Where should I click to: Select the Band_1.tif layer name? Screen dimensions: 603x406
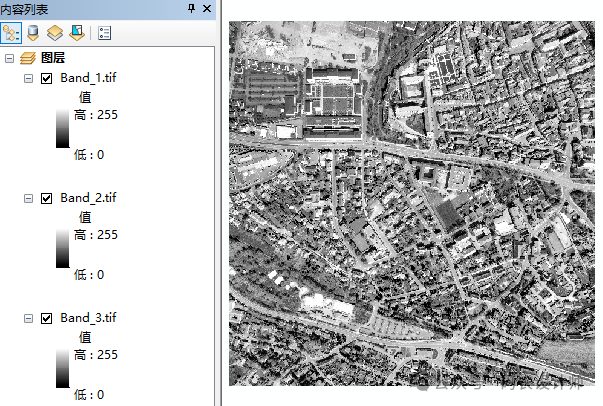pyautogui.click(x=88, y=78)
